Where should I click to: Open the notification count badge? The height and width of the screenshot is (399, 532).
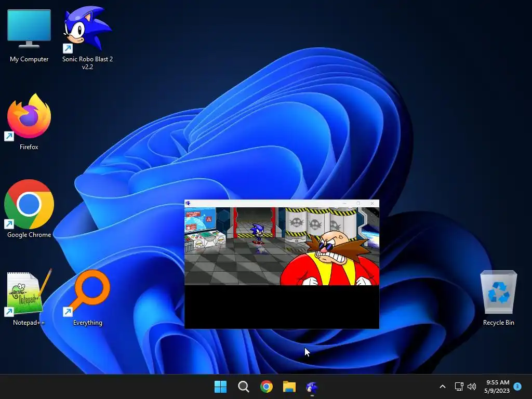click(517, 386)
